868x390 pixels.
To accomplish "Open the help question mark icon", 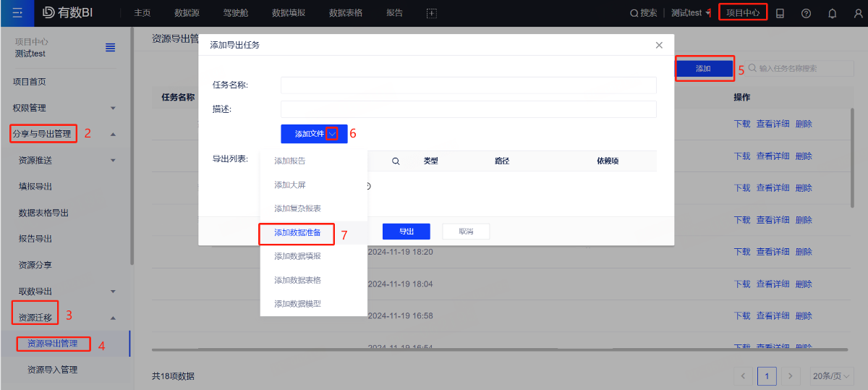I will pyautogui.click(x=806, y=13).
